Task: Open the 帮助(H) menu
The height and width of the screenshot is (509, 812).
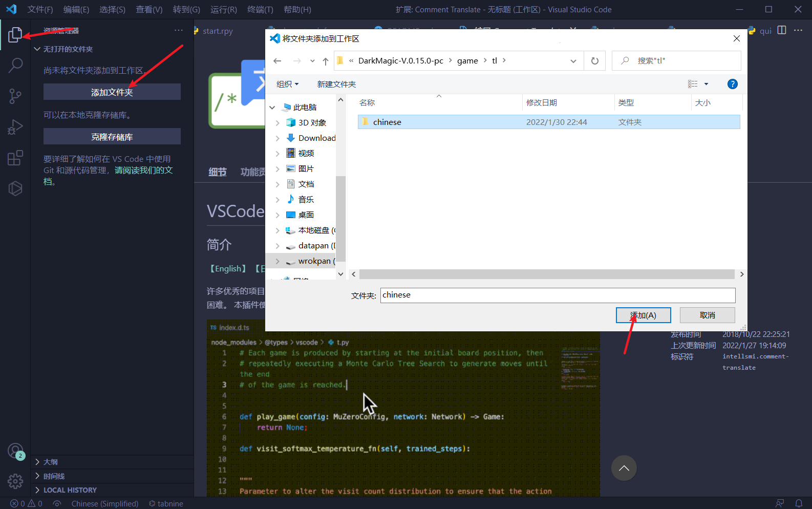Action: [x=297, y=9]
